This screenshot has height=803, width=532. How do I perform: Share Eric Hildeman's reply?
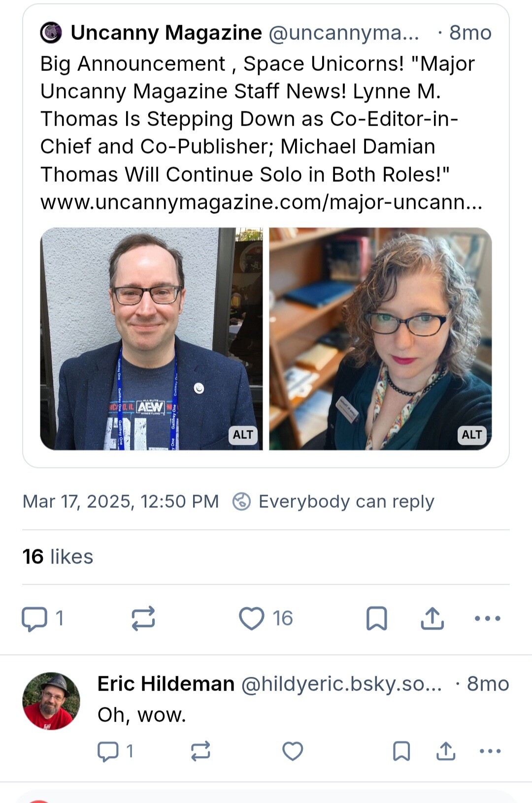pos(446,751)
